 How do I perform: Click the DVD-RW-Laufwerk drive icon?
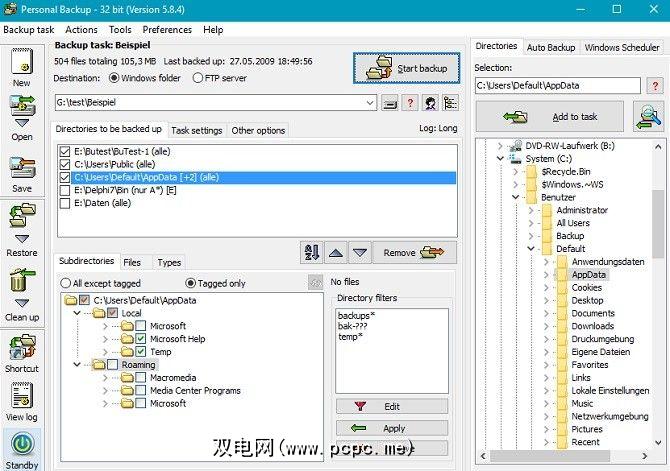[515, 146]
